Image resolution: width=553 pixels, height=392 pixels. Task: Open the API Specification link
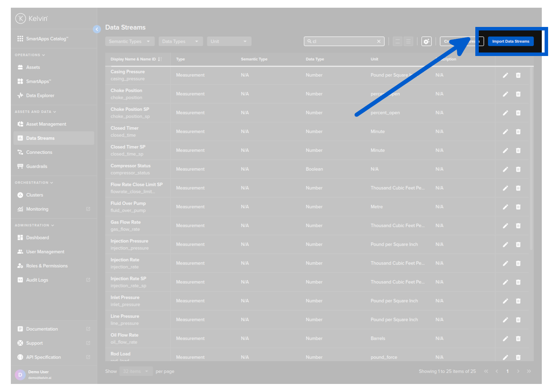coord(43,357)
